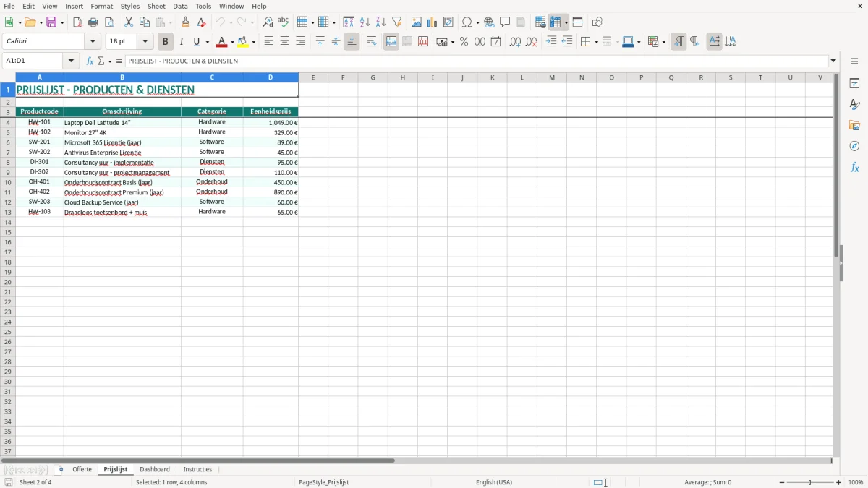
Task: Show the draw functions shapes
Action: click(x=597, y=22)
